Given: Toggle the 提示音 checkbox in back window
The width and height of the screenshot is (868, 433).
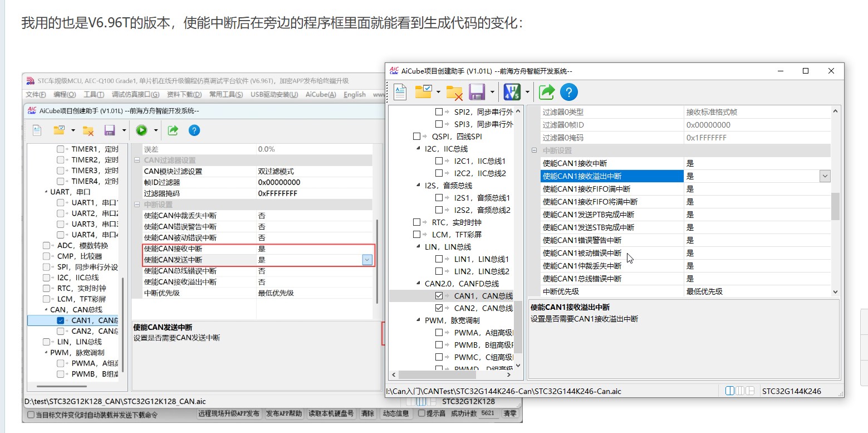Looking at the screenshot, I should tap(421, 413).
